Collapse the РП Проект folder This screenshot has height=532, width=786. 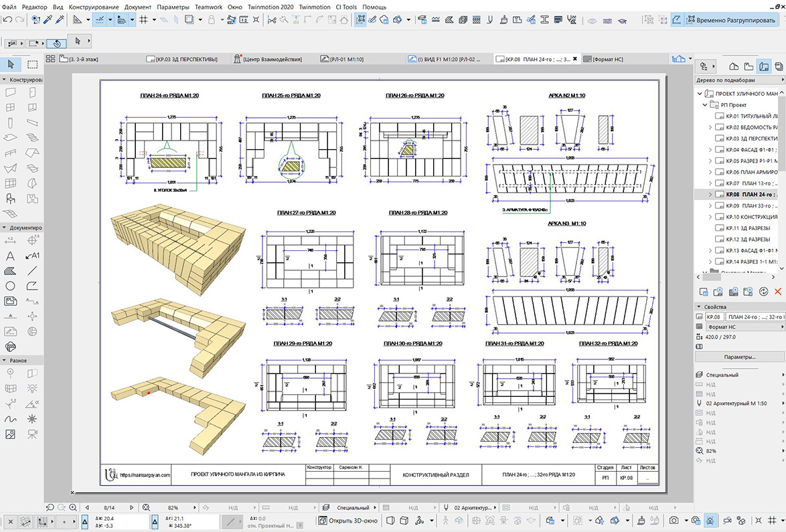pos(705,104)
